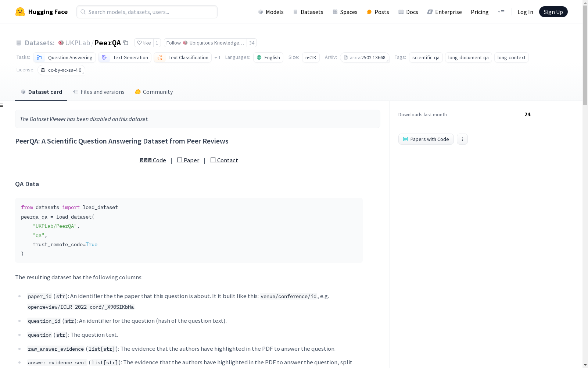Click the 'raw_answer_evidence' column name
This screenshot has width=588, height=368.
pyautogui.click(x=56, y=349)
